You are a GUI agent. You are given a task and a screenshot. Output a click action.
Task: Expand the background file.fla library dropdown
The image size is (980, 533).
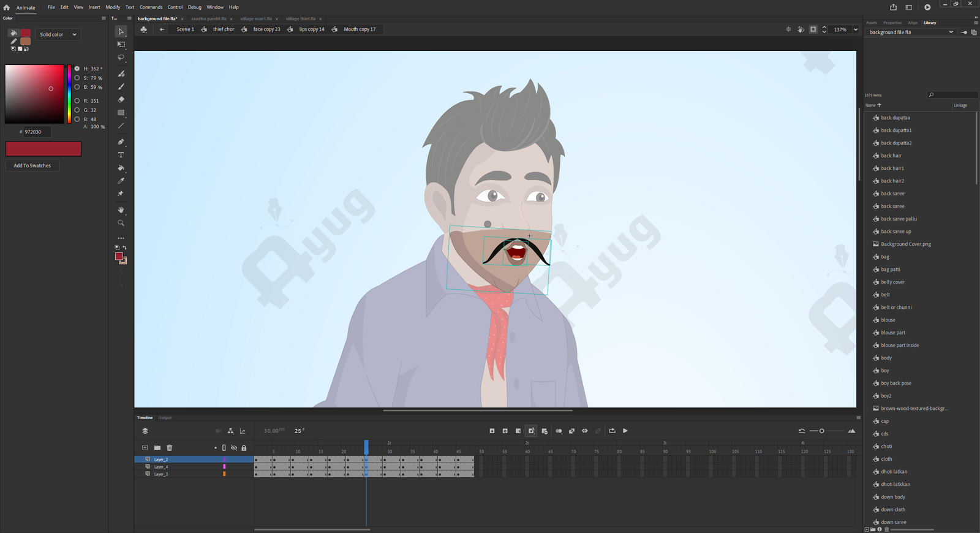click(951, 32)
